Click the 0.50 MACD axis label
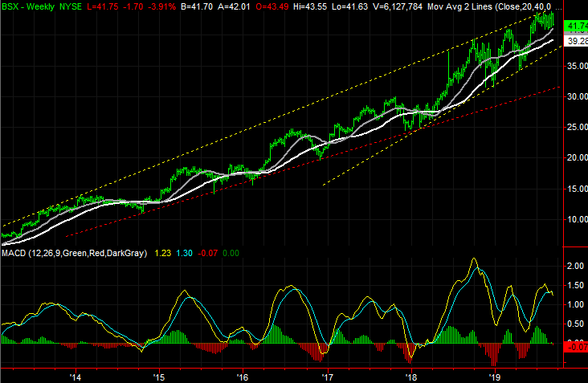Viewport: 588px width, 383px height. point(576,324)
